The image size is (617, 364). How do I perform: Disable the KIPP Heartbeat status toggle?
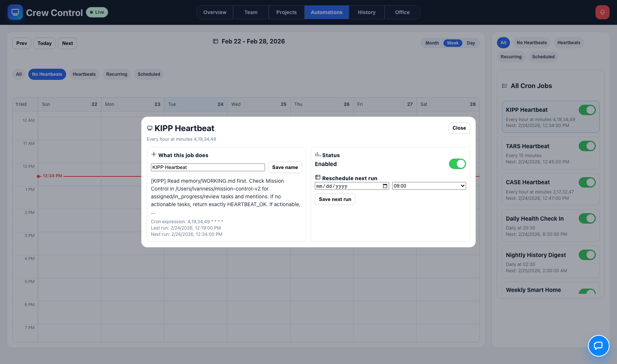[458, 164]
